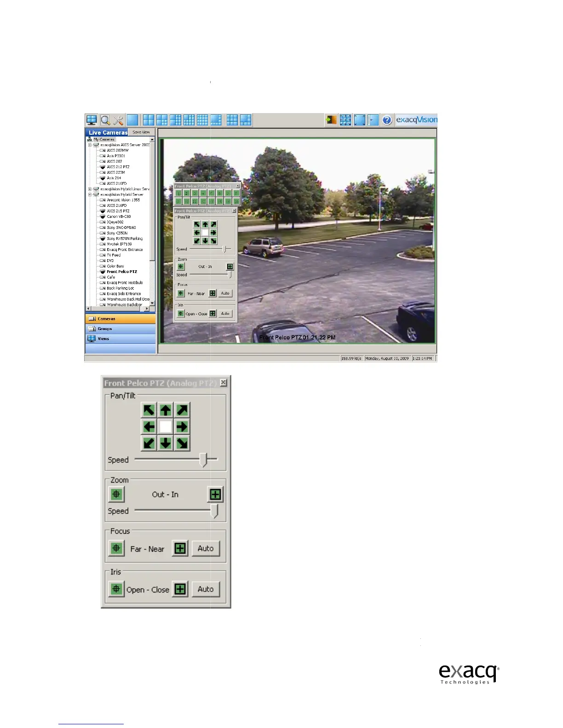This screenshot has height=728, width=563.
Task: Click status bar bandwidth 156.99 kB/s
Action: point(351,358)
